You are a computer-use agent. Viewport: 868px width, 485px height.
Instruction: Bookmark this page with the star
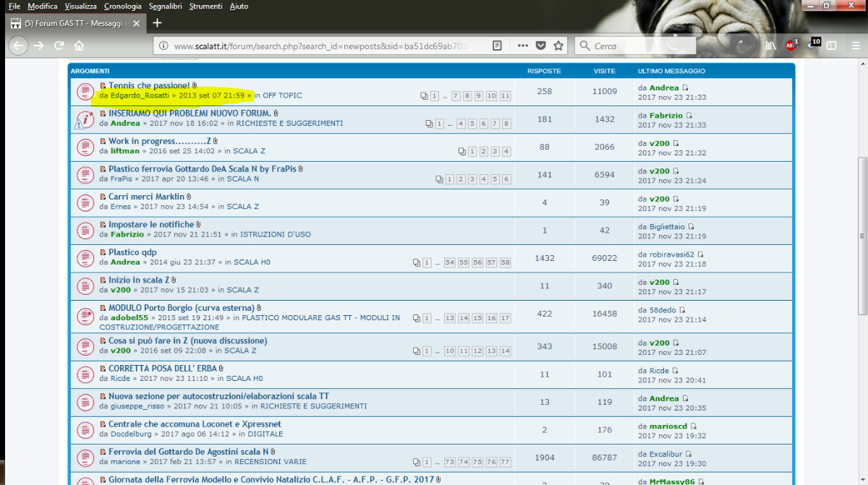(558, 46)
